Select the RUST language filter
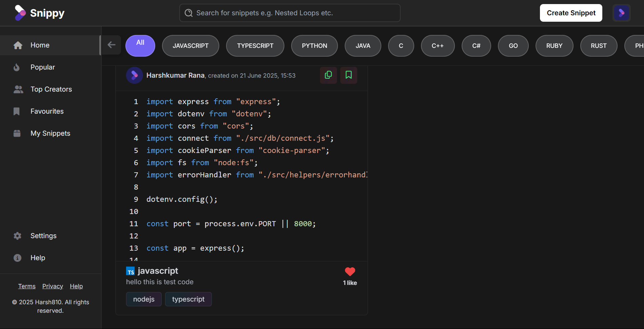The width and height of the screenshot is (644, 329). point(599,46)
